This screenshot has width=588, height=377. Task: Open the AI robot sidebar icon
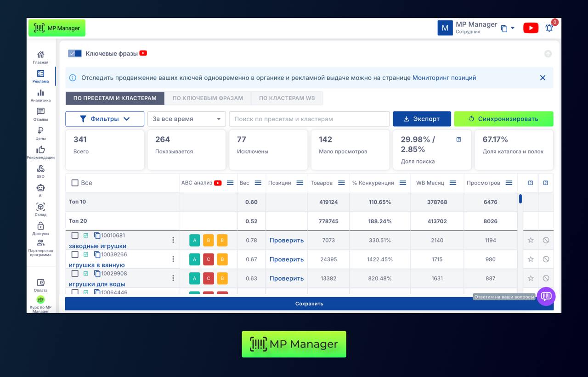tap(40, 190)
